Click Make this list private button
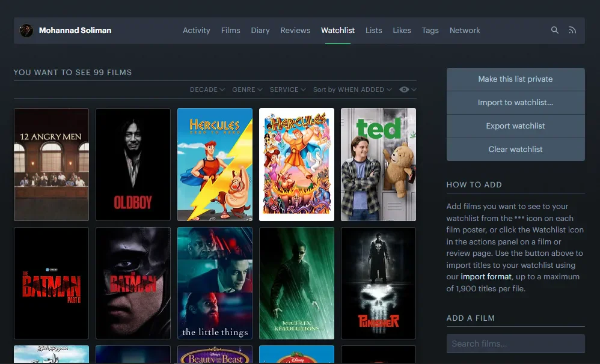This screenshot has height=364, width=600. [x=515, y=79]
